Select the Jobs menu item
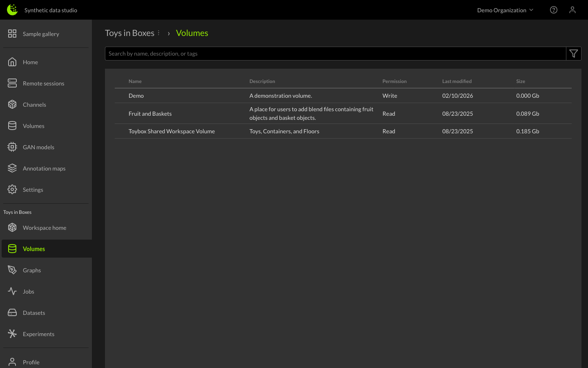The height and width of the screenshot is (368, 588). tap(29, 292)
